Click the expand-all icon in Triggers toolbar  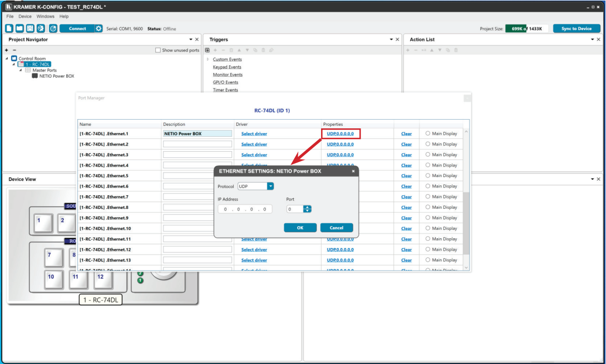[x=208, y=50]
